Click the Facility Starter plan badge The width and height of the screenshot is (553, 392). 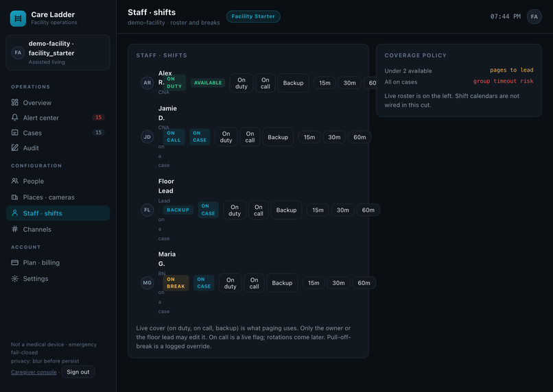tap(253, 16)
